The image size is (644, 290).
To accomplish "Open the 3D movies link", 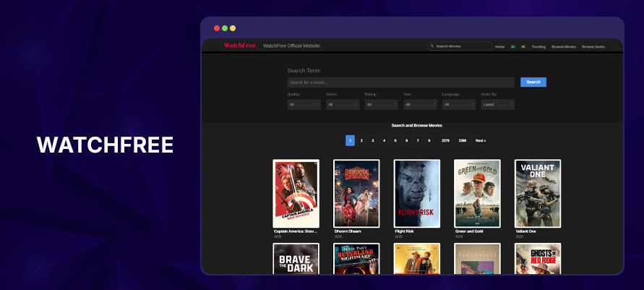I will [x=512, y=46].
